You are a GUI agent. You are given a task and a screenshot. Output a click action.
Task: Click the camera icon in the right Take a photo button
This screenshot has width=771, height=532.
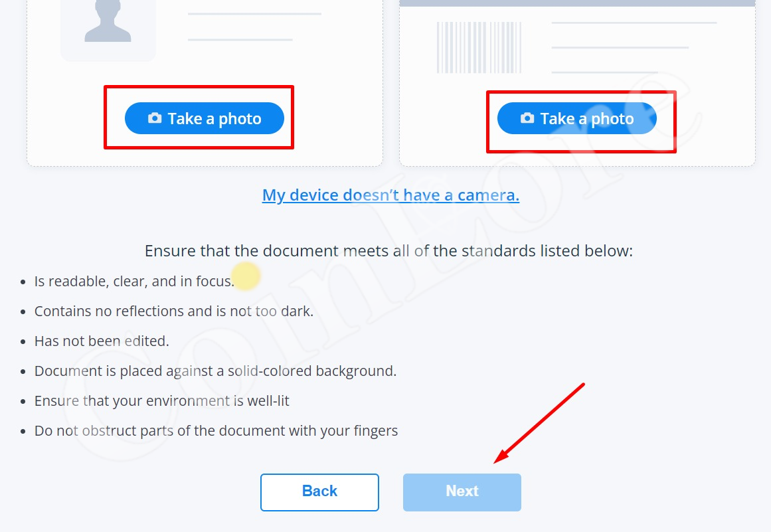tap(527, 118)
